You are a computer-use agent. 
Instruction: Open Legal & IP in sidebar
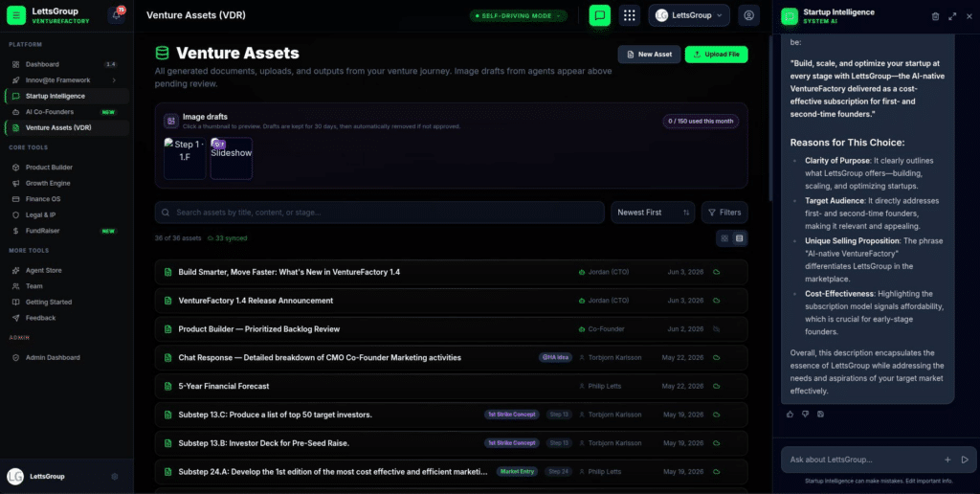[x=66, y=215]
